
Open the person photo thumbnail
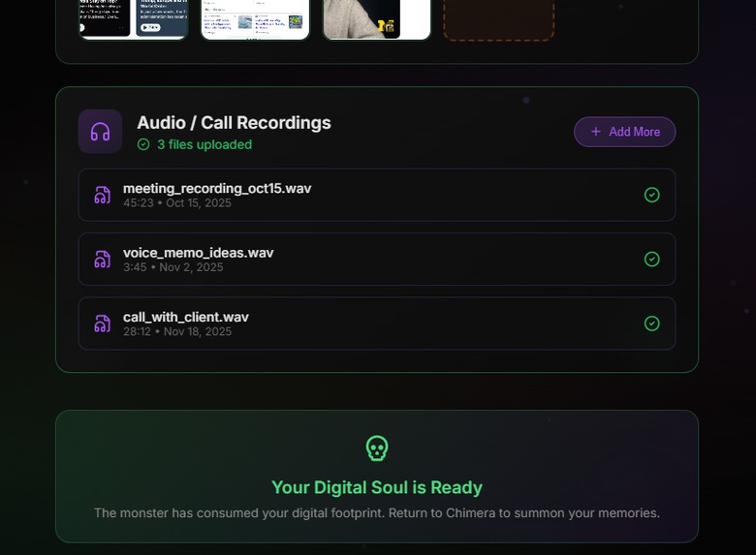(x=377, y=19)
